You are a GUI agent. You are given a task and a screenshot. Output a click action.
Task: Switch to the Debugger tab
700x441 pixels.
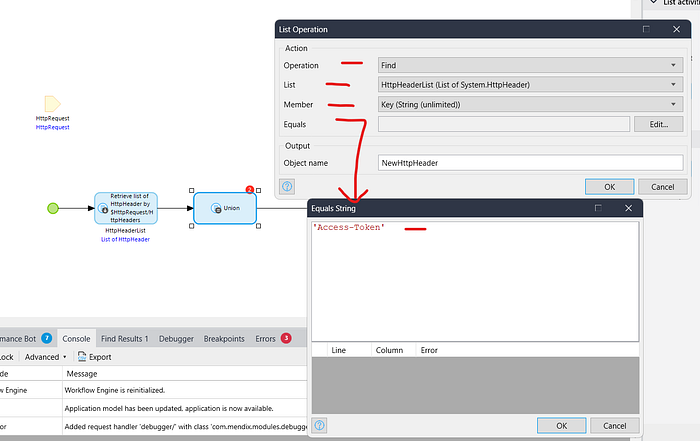click(x=177, y=339)
